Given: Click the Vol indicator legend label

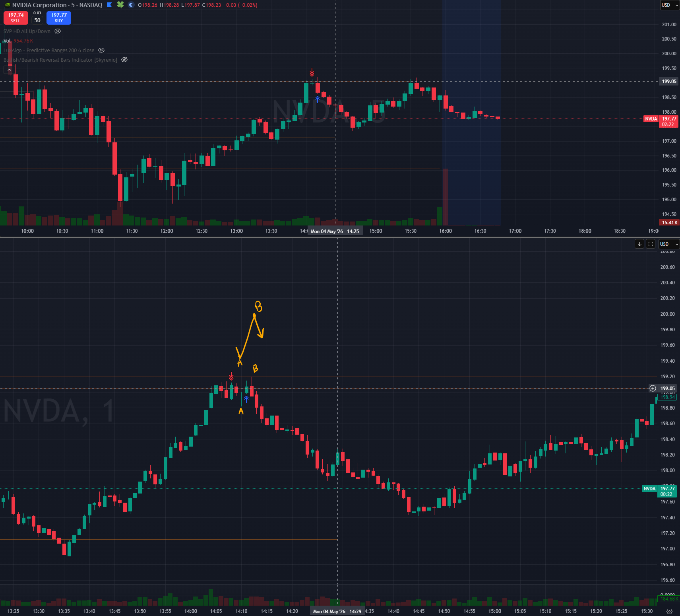Looking at the screenshot, I should click(7, 41).
